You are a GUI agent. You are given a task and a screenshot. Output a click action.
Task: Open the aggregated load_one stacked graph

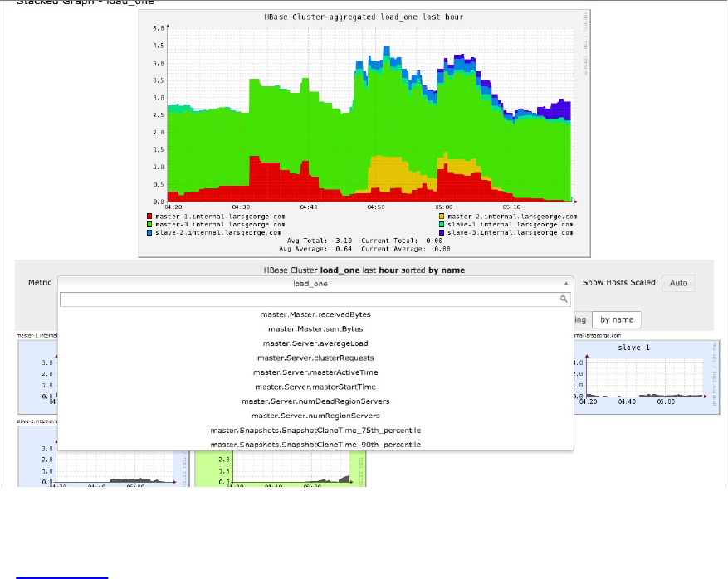(x=364, y=134)
